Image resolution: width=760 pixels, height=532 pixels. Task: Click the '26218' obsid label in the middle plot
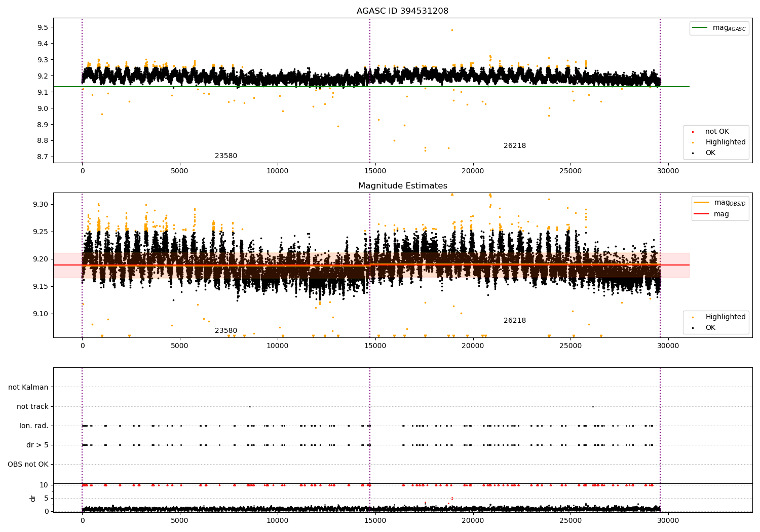515,321
